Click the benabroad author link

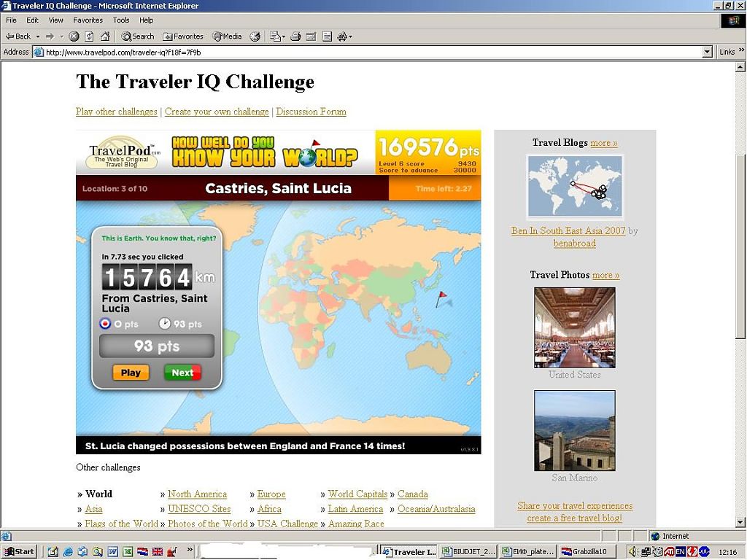(575, 244)
